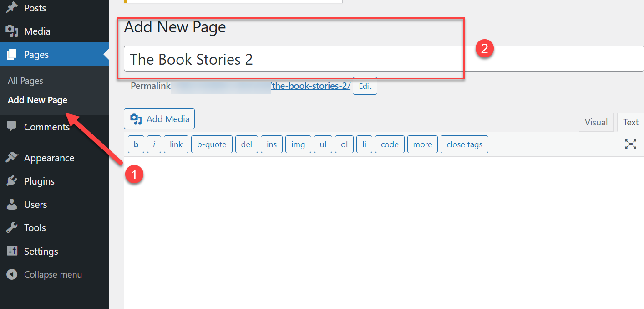Open the Pages menu label
This screenshot has width=644, height=309.
[x=36, y=55]
